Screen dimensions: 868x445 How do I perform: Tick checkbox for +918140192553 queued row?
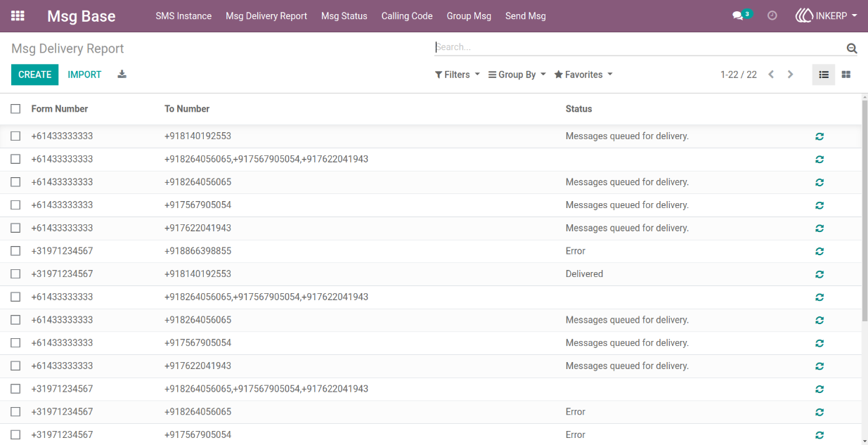point(15,136)
